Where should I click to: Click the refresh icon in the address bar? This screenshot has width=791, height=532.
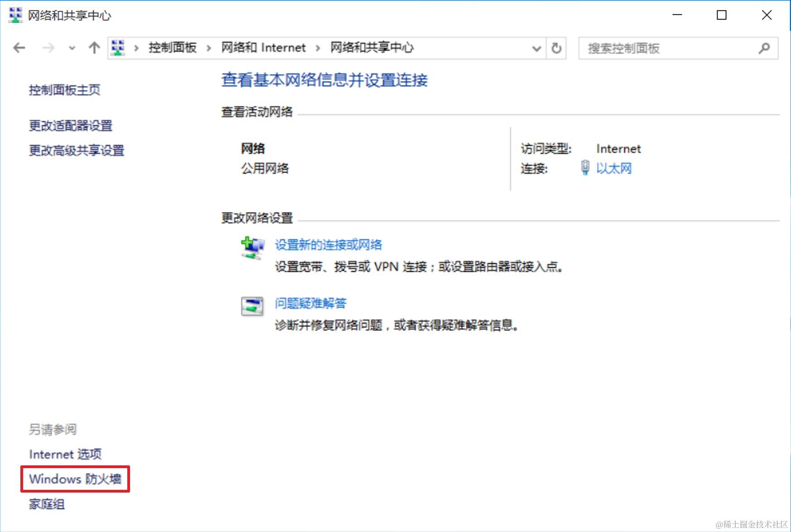point(556,48)
